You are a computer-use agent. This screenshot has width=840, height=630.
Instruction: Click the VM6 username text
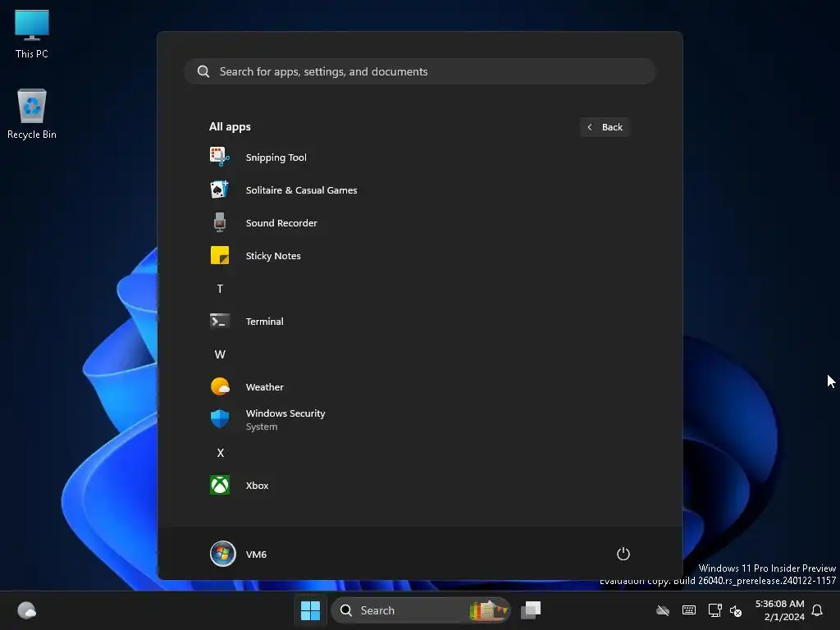(256, 555)
